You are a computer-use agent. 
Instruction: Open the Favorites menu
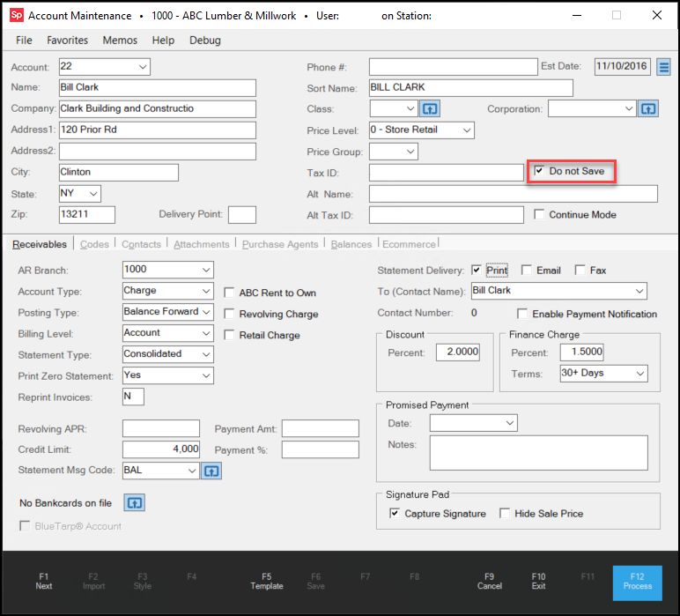(67, 41)
